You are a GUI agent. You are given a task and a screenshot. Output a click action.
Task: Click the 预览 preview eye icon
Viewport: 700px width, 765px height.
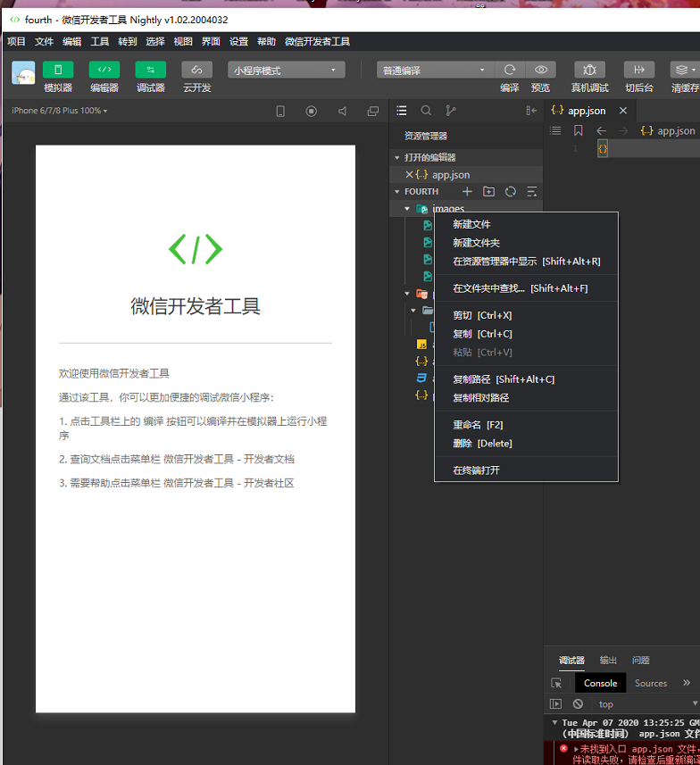pos(540,70)
